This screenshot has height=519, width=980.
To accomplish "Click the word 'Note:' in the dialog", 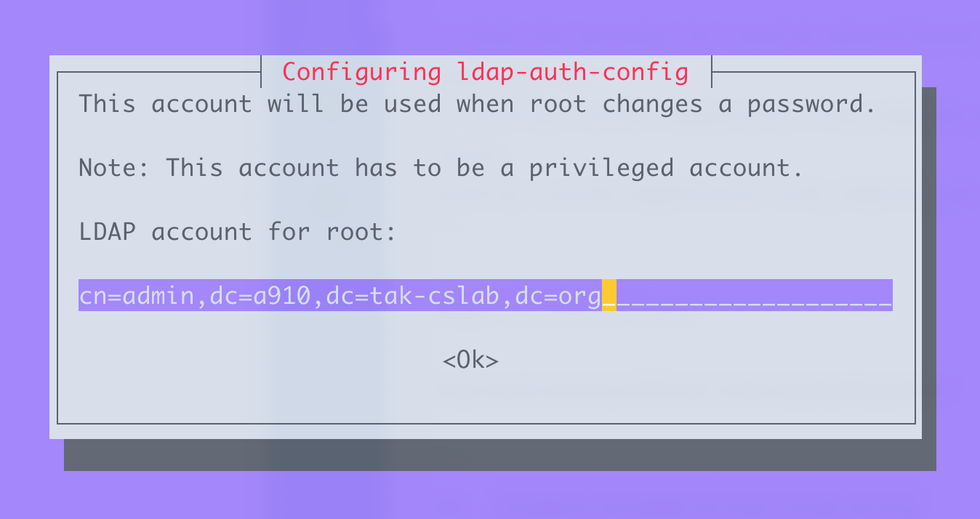I will coord(115,168).
